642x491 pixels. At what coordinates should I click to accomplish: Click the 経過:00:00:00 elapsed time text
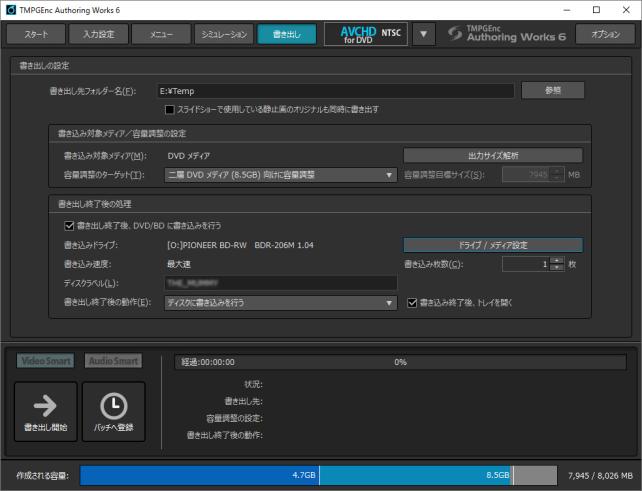pos(208,362)
